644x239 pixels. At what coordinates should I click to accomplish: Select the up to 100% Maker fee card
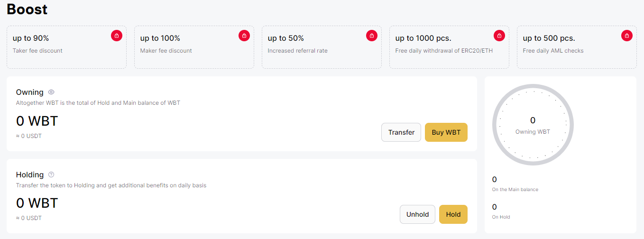(194, 47)
